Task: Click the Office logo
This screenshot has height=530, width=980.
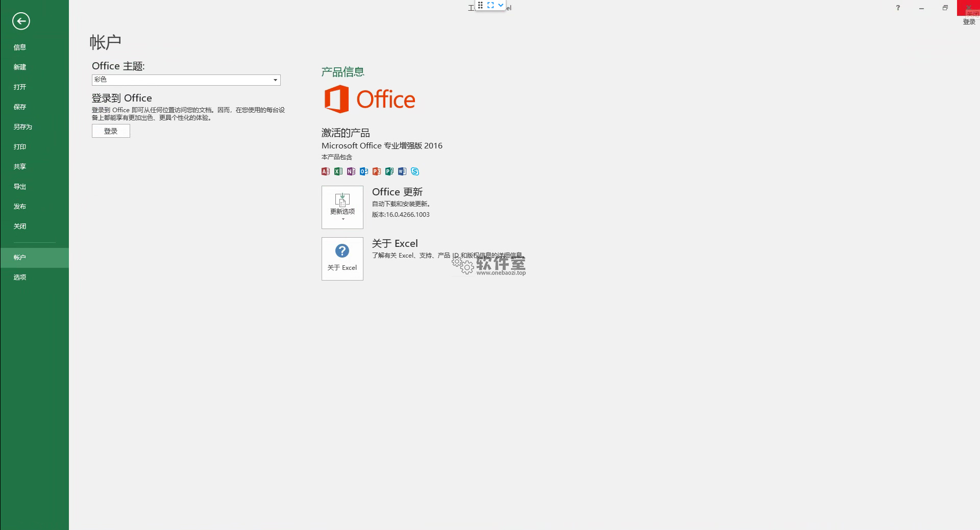Action: click(x=370, y=99)
